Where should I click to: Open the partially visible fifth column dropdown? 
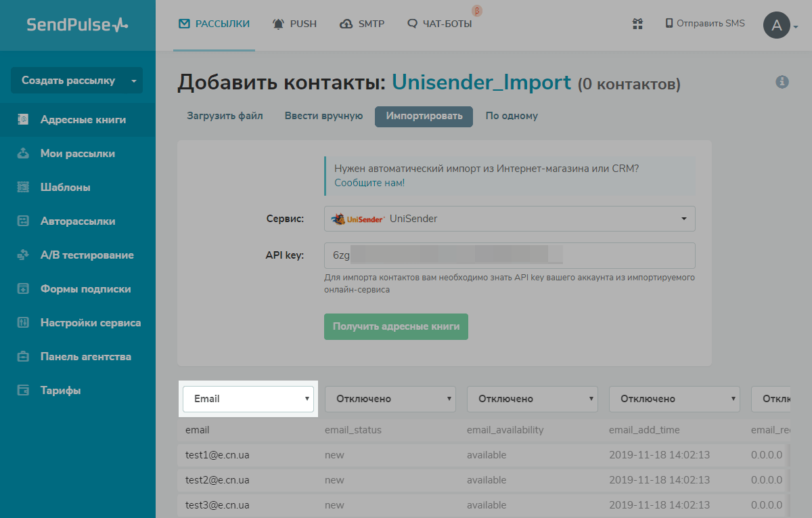tap(771, 399)
